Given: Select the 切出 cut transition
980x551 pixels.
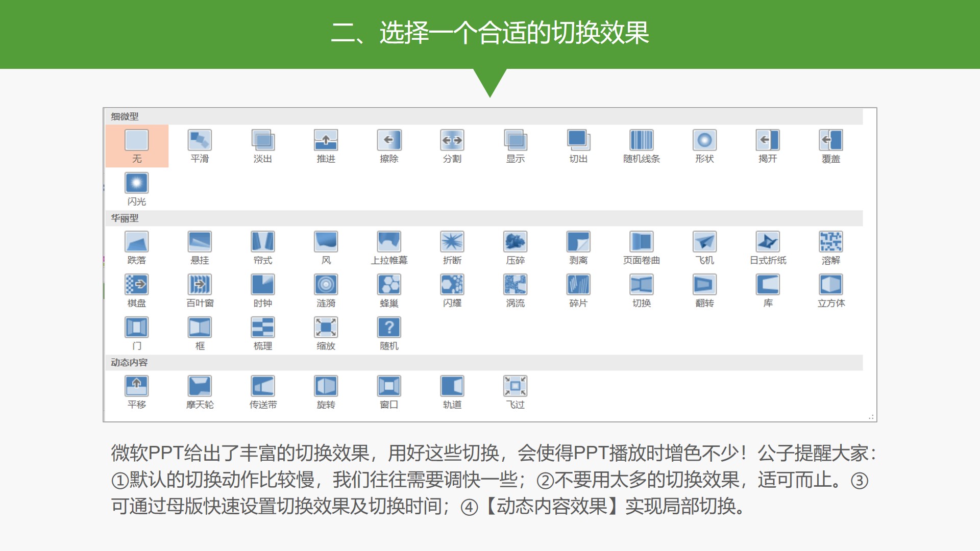Looking at the screenshot, I should (578, 146).
